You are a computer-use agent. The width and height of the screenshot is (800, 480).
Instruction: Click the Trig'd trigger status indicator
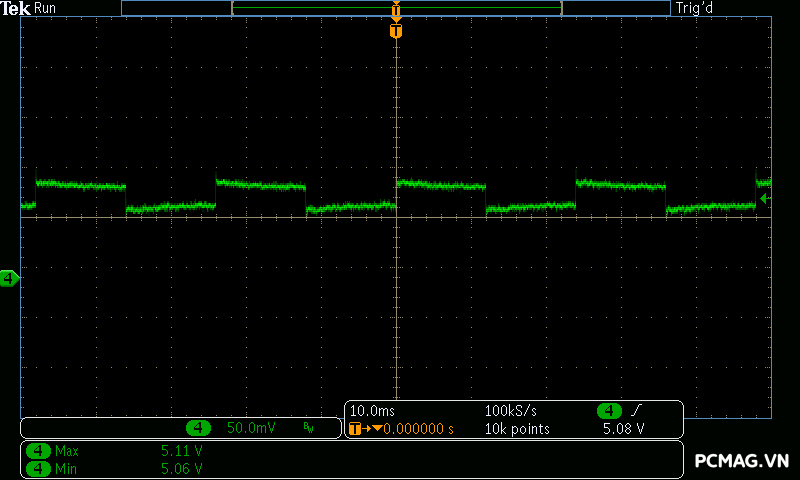coord(695,8)
